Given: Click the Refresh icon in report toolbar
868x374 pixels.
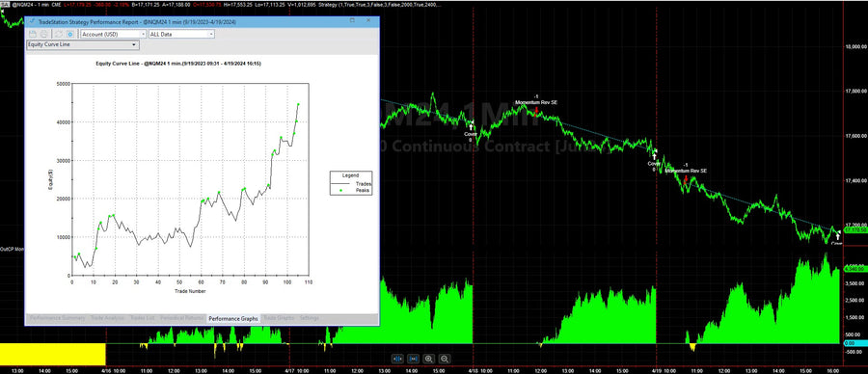Looking at the screenshot, I should point(58,34).
